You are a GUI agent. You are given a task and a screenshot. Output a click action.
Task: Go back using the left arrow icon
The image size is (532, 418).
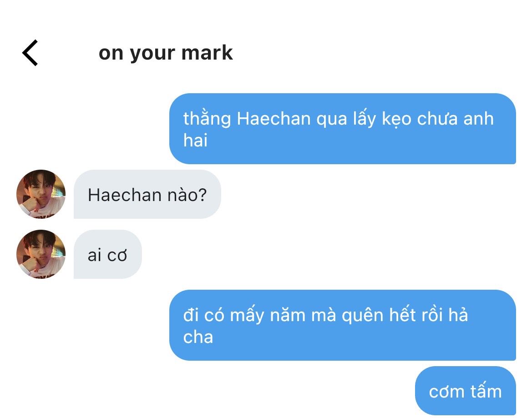click(x=30, y=53)
